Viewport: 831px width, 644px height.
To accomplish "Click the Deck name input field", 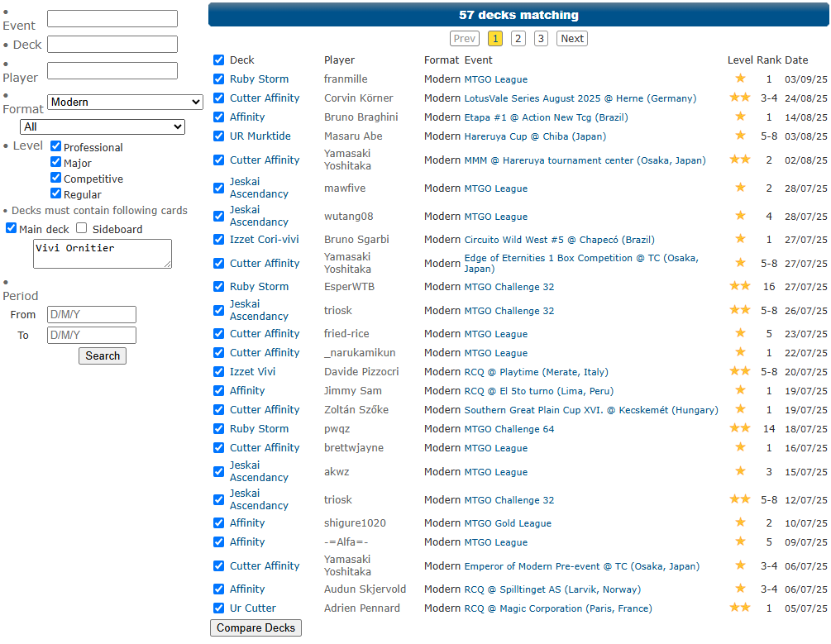I will [x=112, y=44].
